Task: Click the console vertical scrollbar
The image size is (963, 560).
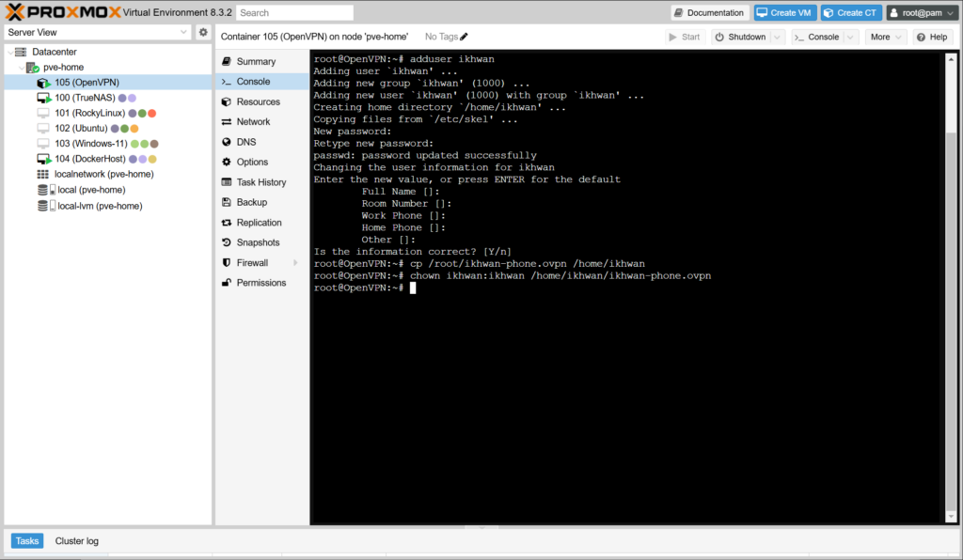Action: pyautogui.click(x=951, y=282)
